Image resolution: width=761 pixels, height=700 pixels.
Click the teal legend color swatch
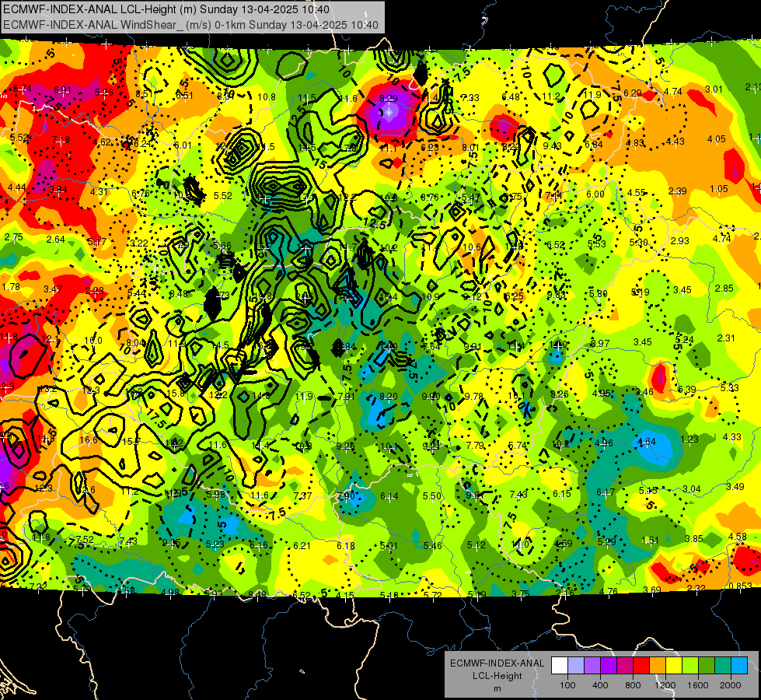(723, 666)
